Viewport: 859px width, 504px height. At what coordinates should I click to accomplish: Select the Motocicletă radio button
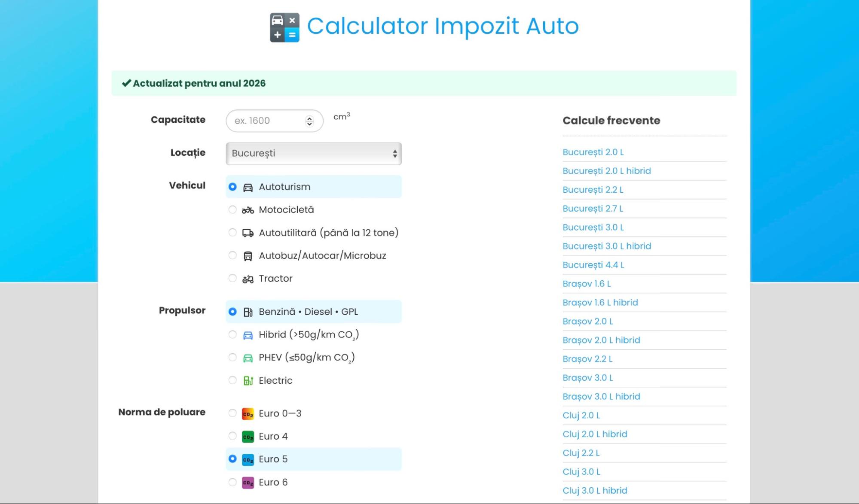[232, 209]
